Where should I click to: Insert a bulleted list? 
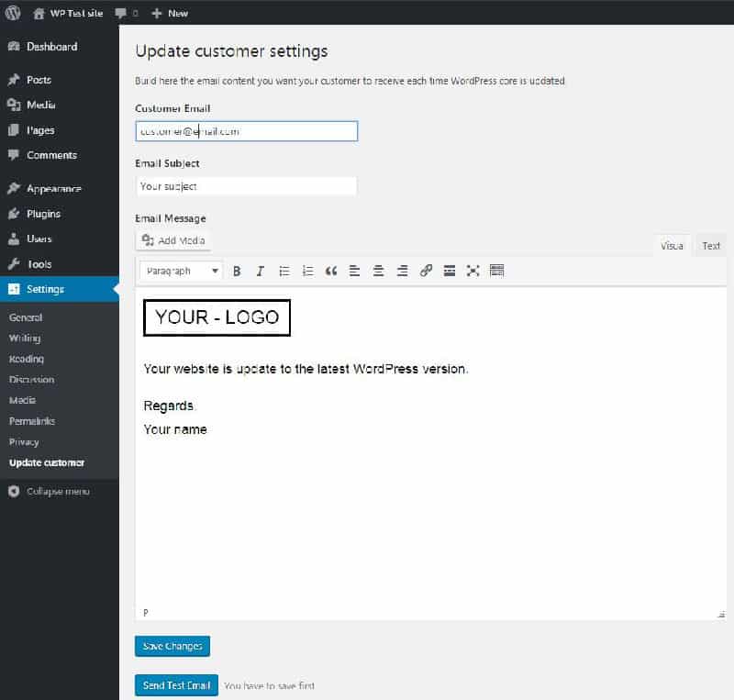284,272
